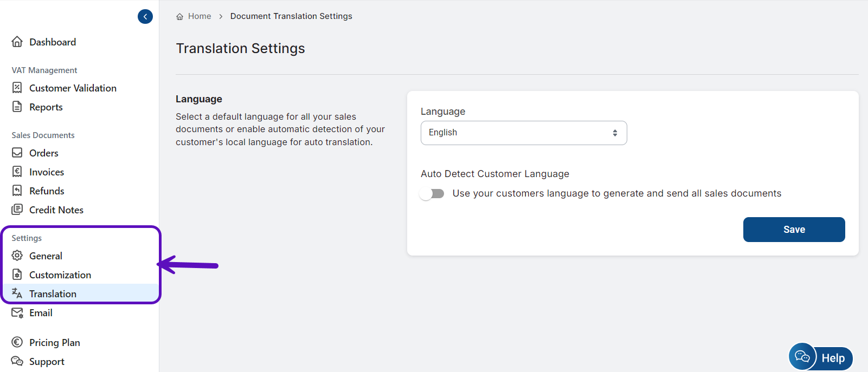Click the Refunds icon in sidebar
The height and width of the screenshot is (372, 868).
17,191
